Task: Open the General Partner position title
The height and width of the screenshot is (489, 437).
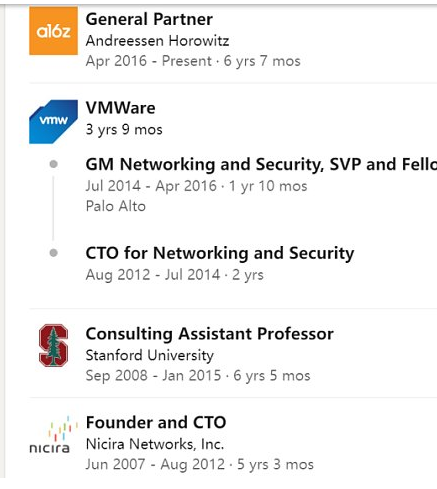Action: click(x=149, y=19)
